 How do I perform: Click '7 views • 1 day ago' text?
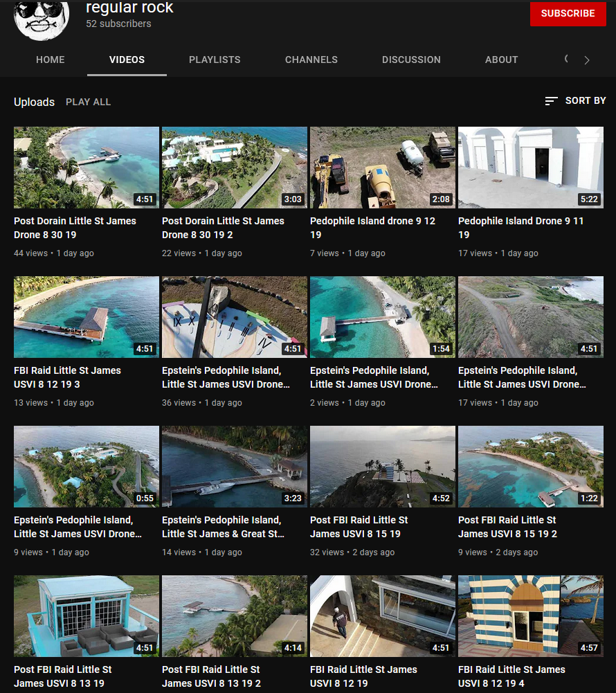coord(347,253)
